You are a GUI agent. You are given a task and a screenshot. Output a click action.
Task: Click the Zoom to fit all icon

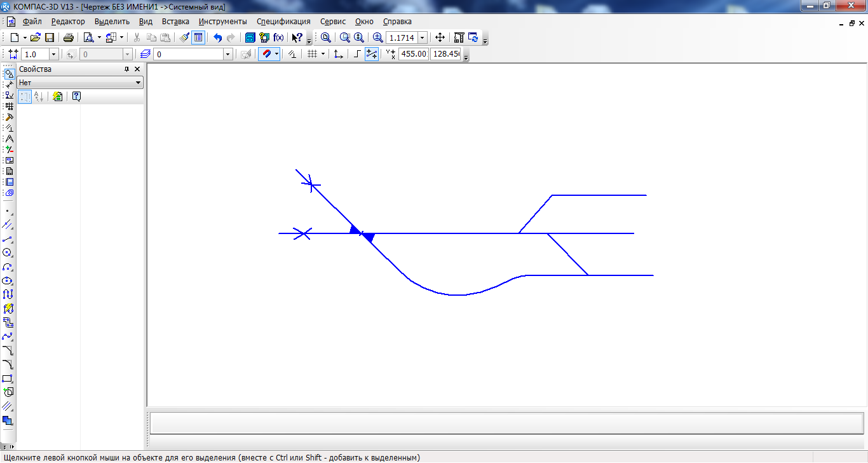(x=326, y=38)
